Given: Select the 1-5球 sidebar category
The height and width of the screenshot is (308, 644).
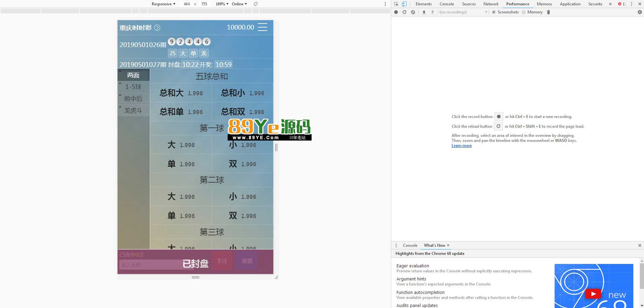Looking at the screenshot, I should point(133,87).
